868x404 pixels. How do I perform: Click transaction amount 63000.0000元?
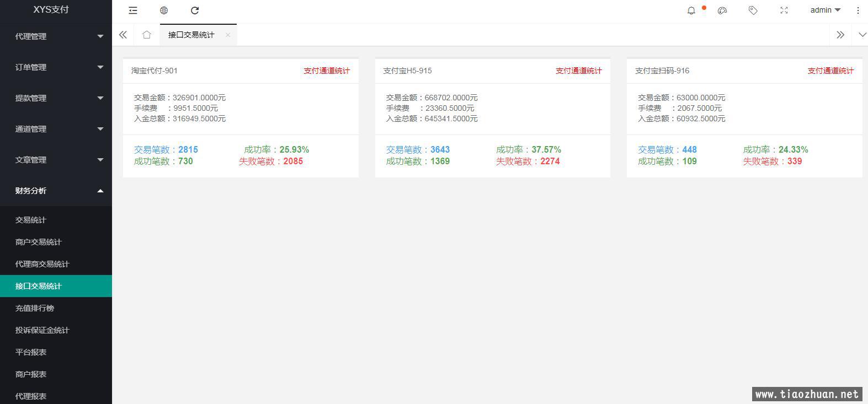click(701, 98)
